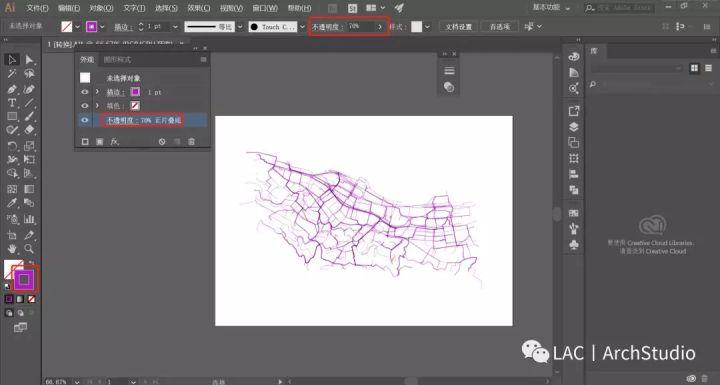Image resolution: width=720 pixels, height=385 pixels.
Task: Click the delete (trash) icon in Appearance panel
Action: pos(191,142)
